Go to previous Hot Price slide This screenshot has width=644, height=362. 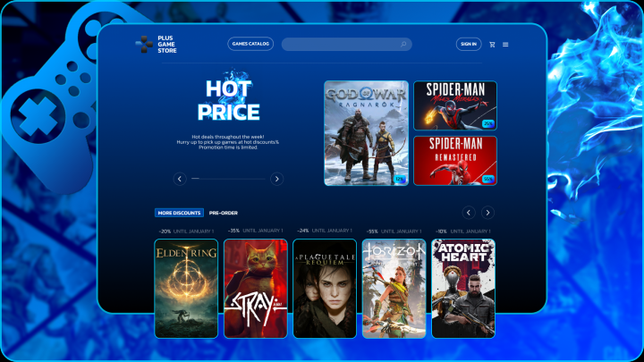click(180, 179)
